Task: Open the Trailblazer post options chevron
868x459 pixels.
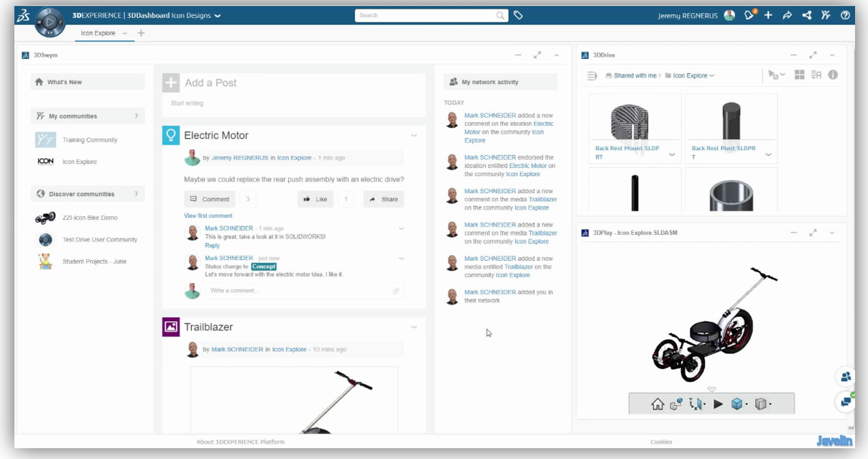Action: (414, 328)
